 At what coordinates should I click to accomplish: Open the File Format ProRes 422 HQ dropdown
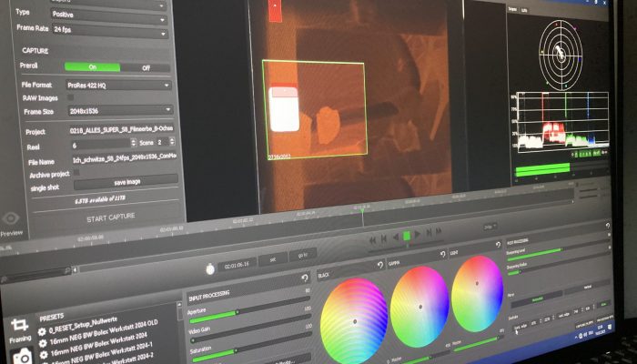pyautogui.click(x=120, y=85)
